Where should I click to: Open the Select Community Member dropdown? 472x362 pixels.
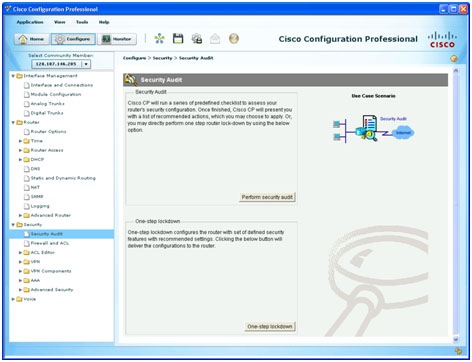click(86, 64)
